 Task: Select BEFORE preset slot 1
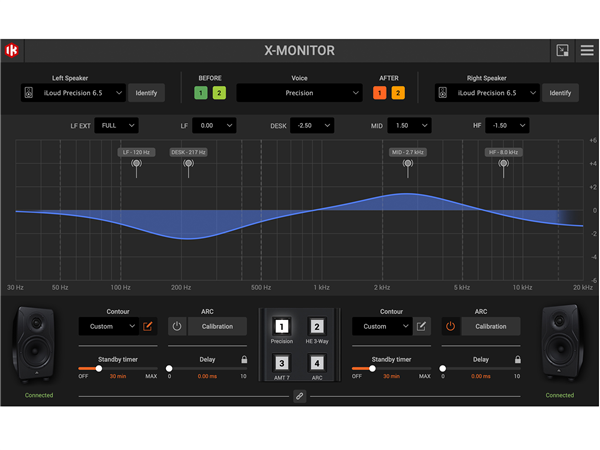[x=201, y=93]
